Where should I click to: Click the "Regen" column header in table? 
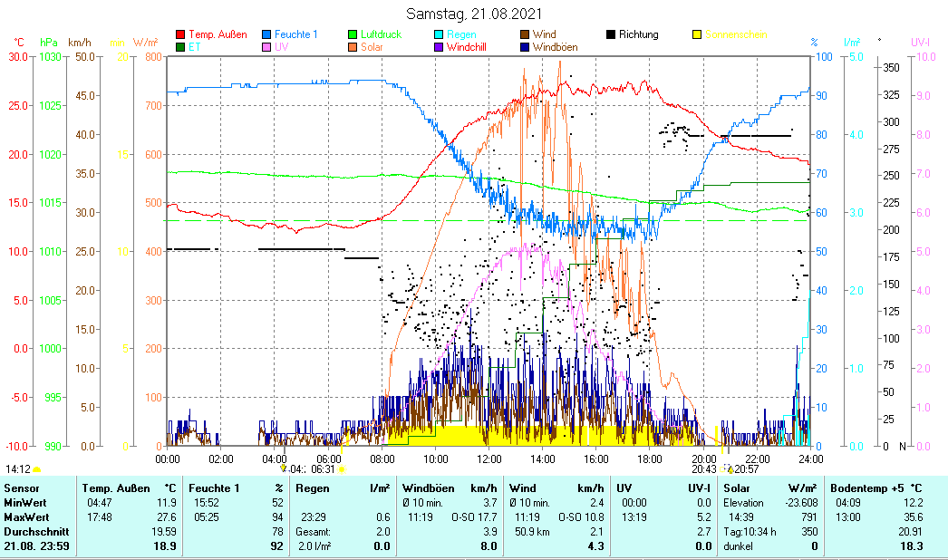(313, 488)
